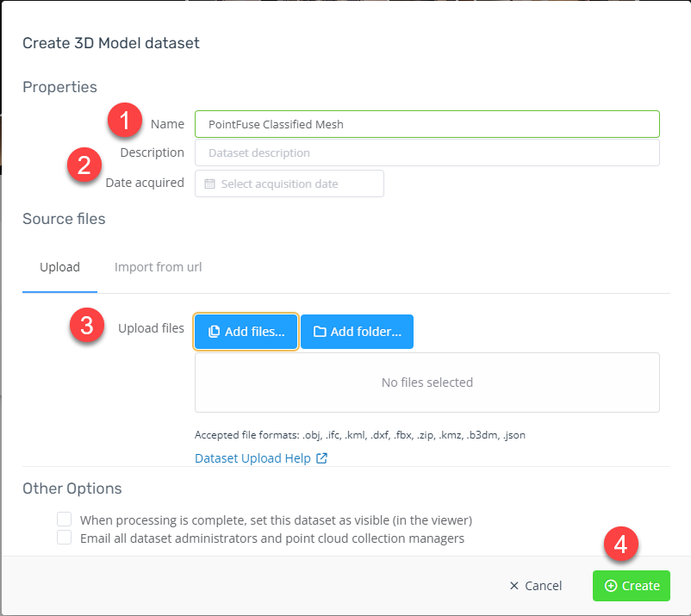Click the external link icon beside Dataset Upload Help

coord(322,458)
